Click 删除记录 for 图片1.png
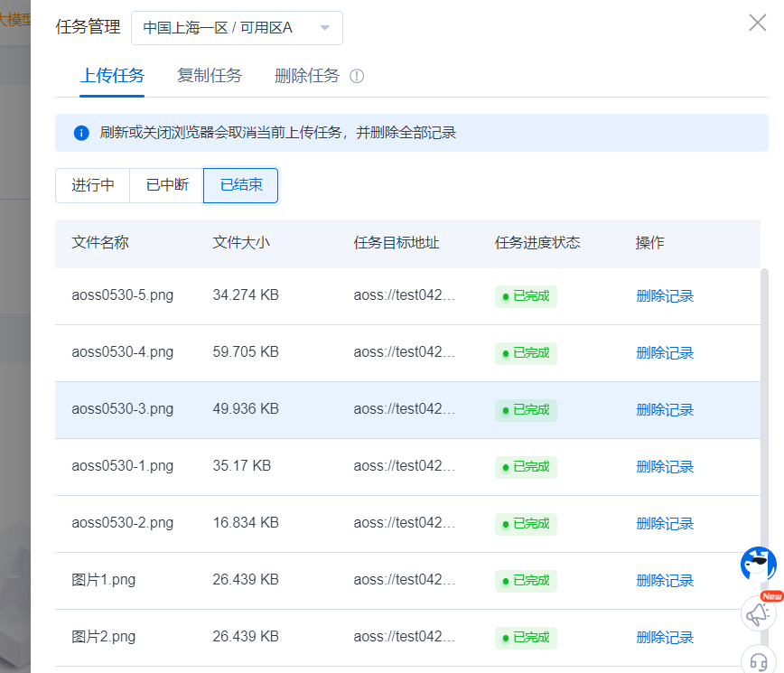This screenshot has width=784, height=673. [x=665, y=581]
